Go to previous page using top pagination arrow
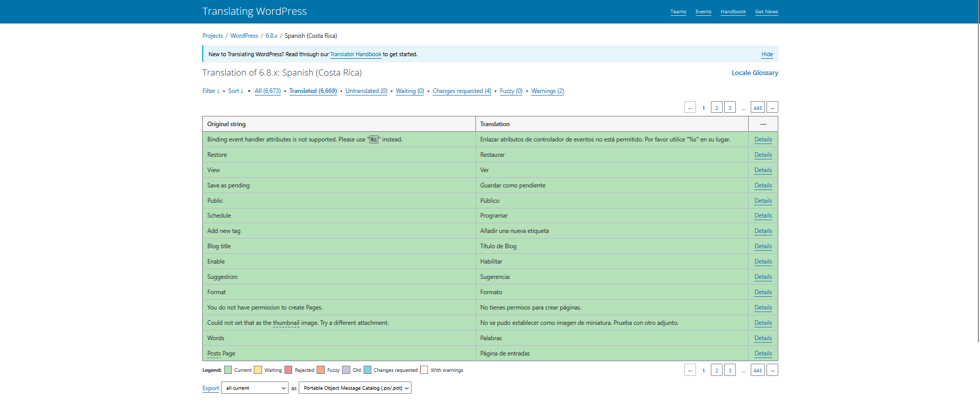Viewport: 980px width, 404px height. pos(690,107)
